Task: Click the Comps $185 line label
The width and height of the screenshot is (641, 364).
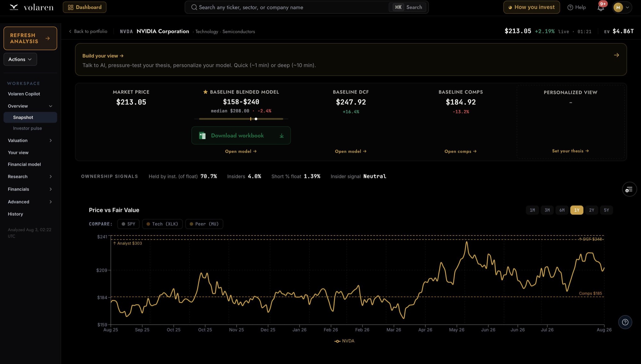Action: pyautogui.click(x=590, y=293)
